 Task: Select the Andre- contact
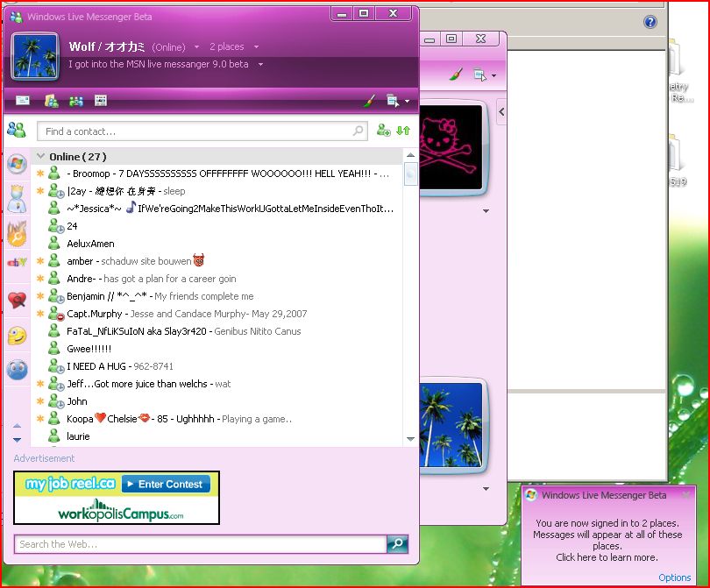pos(217,279)
